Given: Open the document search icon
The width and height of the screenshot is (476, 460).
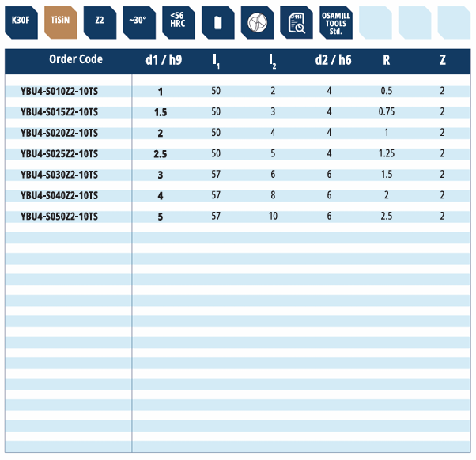Looking at the screenshot, I should pos(297,21).
